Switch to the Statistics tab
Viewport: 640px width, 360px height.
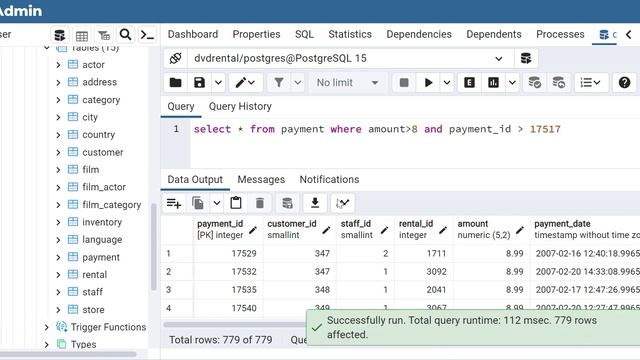point(350,34)
